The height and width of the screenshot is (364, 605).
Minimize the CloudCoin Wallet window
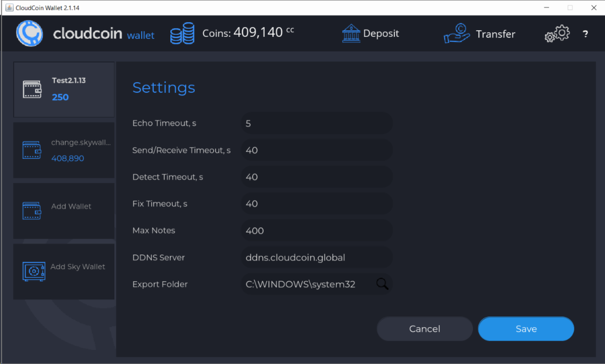547,8
